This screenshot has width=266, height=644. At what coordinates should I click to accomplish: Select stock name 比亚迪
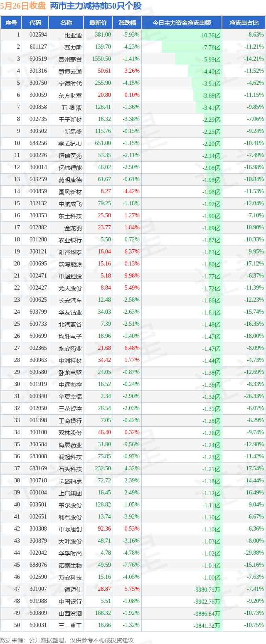pos(73,35)
